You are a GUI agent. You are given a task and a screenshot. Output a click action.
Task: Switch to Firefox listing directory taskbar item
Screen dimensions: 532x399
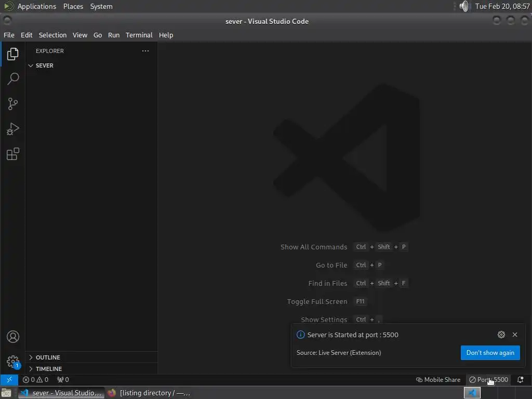(149, 393)
